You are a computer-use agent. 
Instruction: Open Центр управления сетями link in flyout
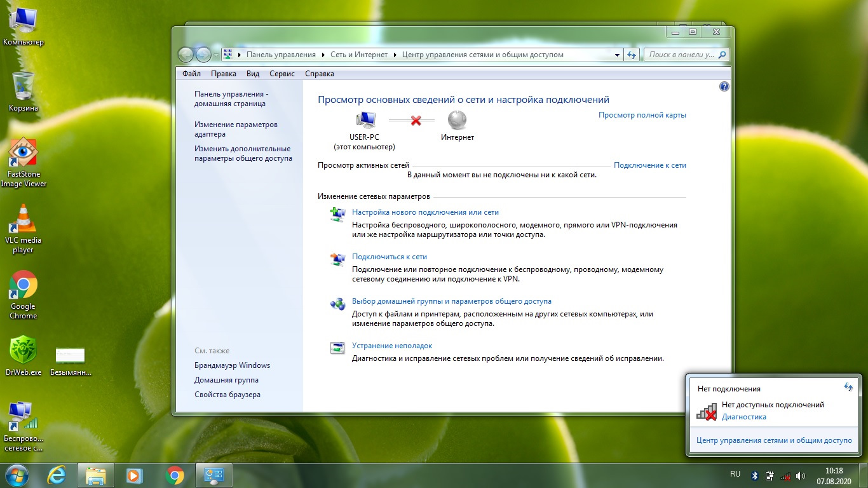(774, 440)
